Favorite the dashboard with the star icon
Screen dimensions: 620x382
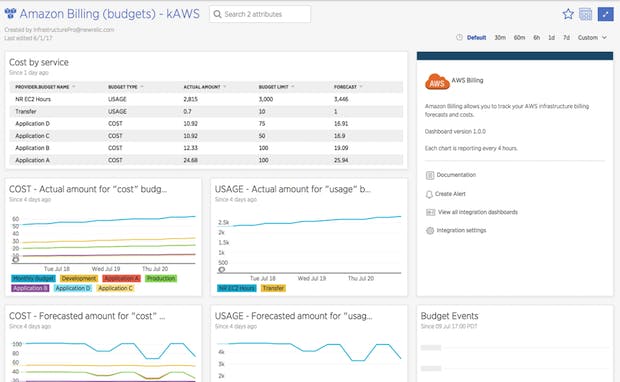tap(568, 14)
